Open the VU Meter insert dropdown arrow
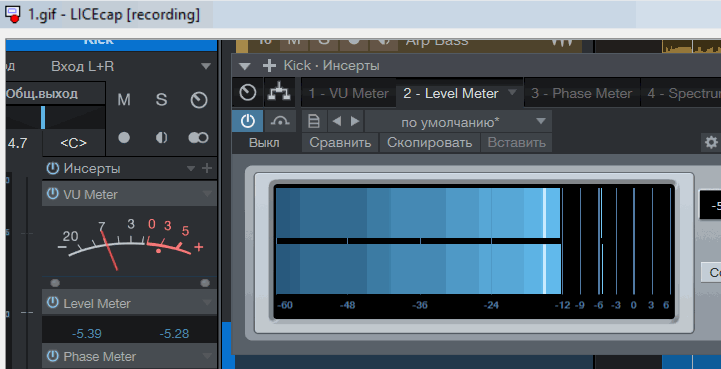Screen dimensions: 721x369 pyautogui.click(x=207, y=194)
